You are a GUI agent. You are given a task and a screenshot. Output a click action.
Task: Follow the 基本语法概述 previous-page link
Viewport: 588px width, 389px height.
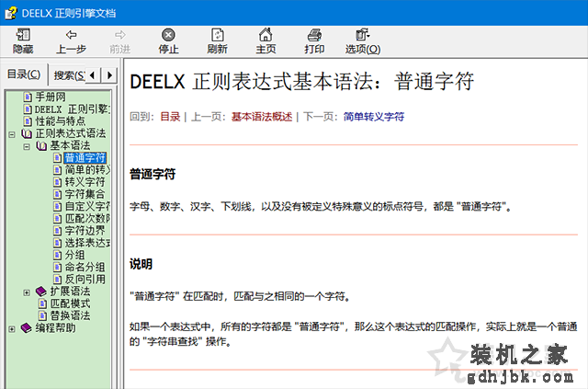(x=262, y=117)
